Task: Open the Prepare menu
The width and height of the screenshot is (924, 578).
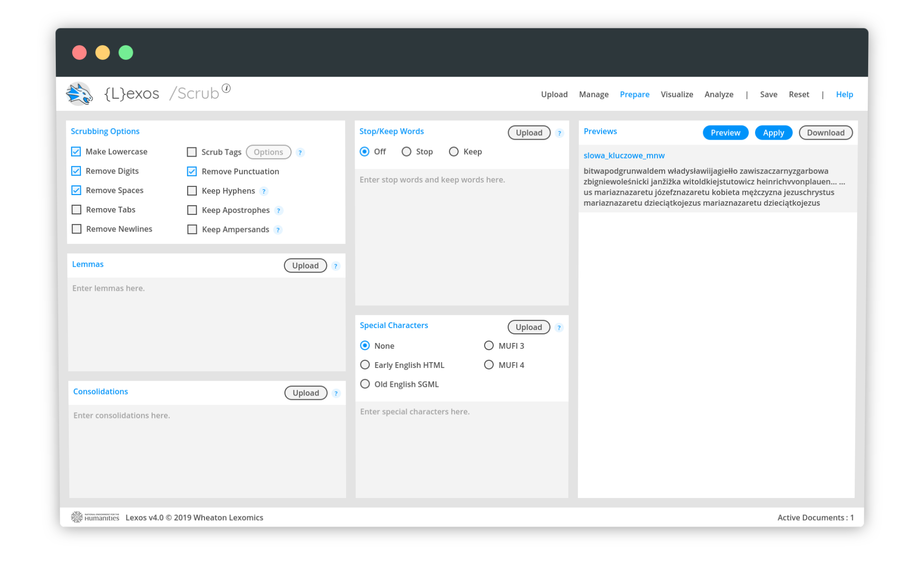Action: 635,94
